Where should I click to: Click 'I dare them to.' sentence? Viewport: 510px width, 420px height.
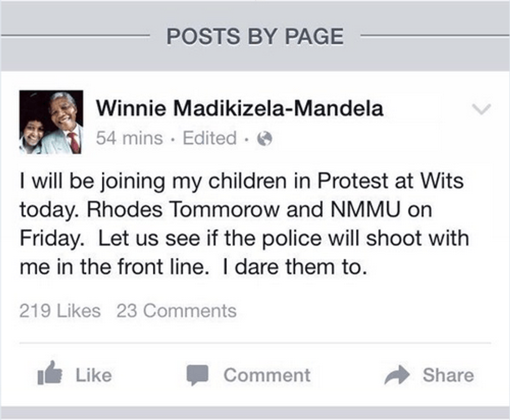click(295, 267)
